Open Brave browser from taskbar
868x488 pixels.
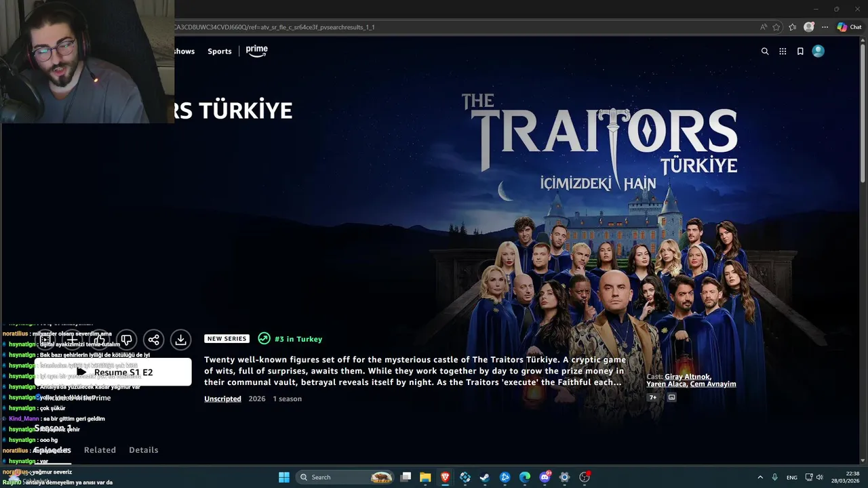pyautogui.click(x=445, y=477)
